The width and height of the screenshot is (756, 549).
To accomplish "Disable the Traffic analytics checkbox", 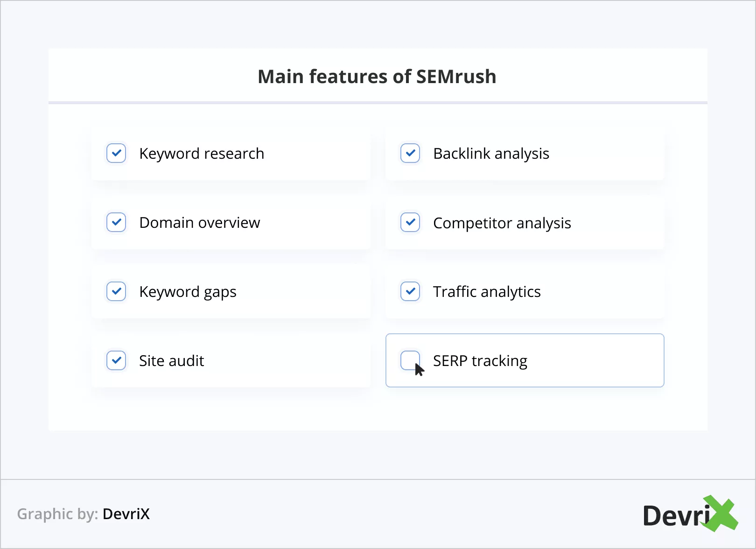I will [410, 291].
